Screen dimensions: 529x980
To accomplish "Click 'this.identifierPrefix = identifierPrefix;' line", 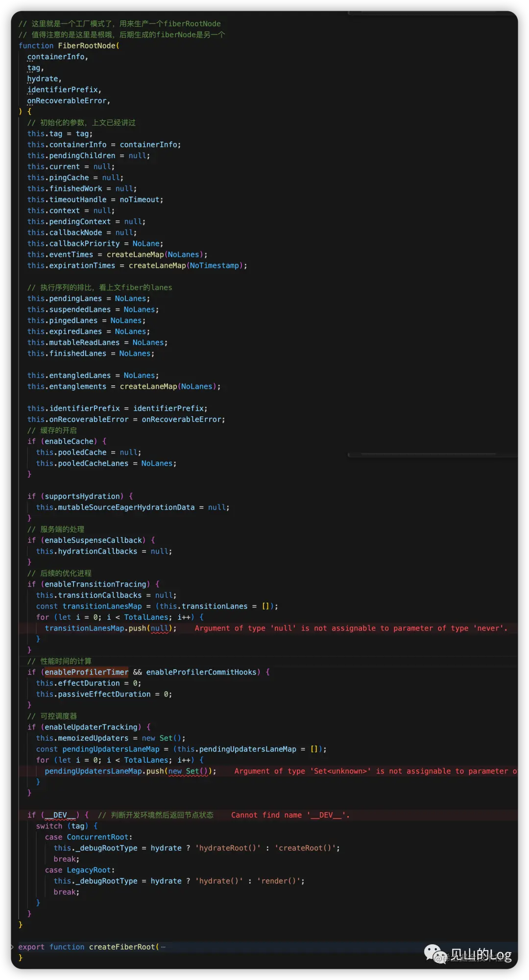I will [117, 408].
